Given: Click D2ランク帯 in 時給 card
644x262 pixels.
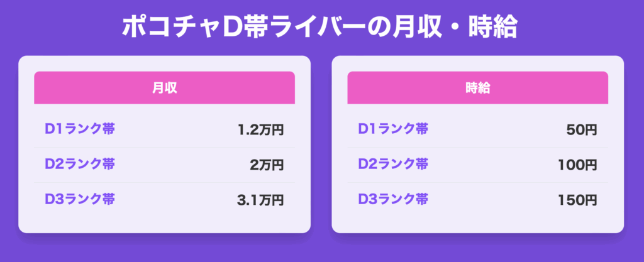Looking at the screenshot, I should [x=393, y=164].
